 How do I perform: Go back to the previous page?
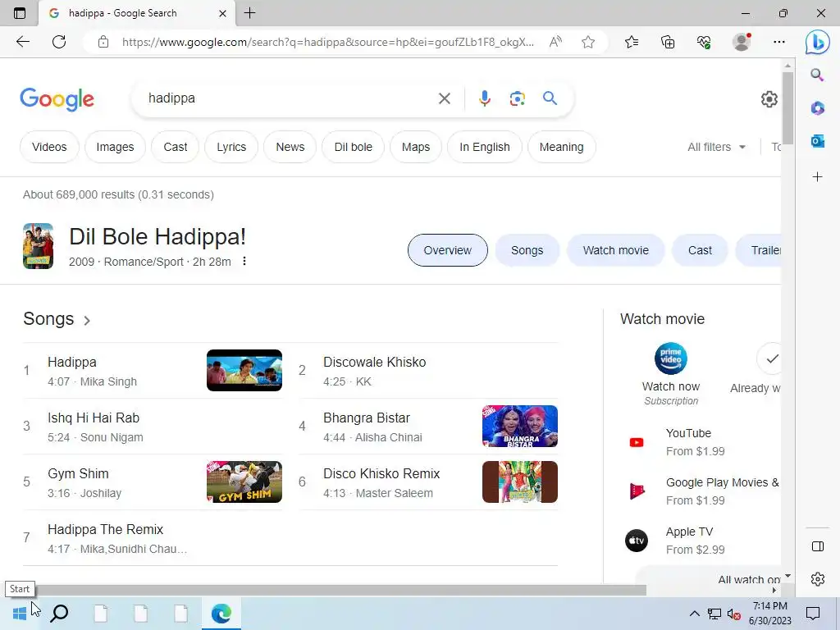pos(23,42)
